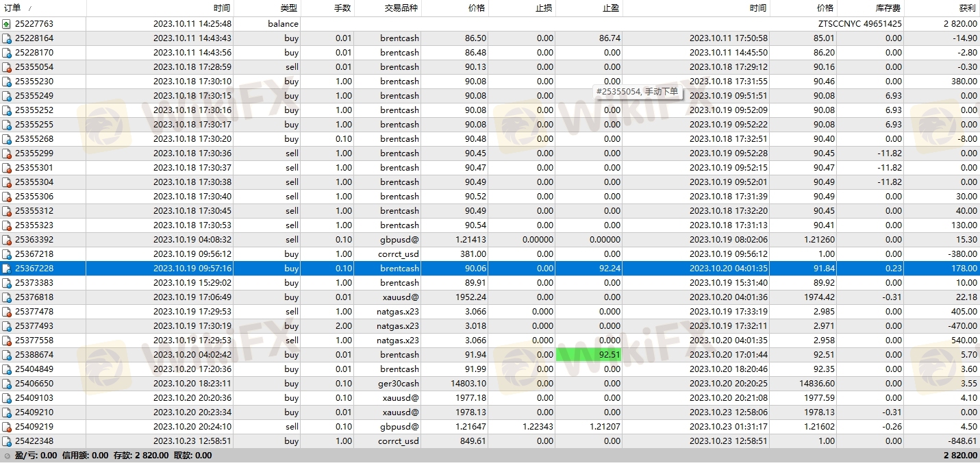Click the sell icon next to order 25363392
Image resolution: width=980 pixels, height=470 pixels.
tap(7, 240)
